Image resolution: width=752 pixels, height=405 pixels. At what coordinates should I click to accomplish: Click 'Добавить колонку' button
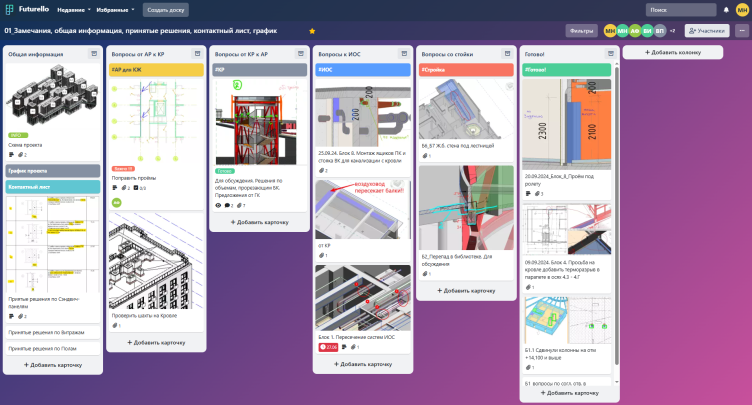click(x=673, y=52)
